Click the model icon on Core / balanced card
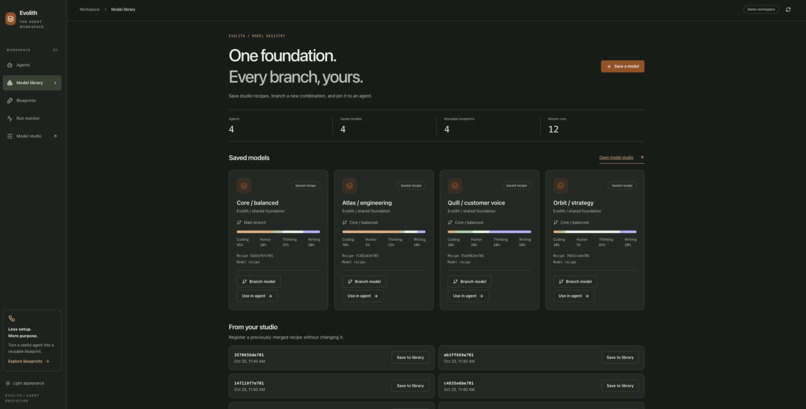806x409 pixels. [x=244, y=185]
